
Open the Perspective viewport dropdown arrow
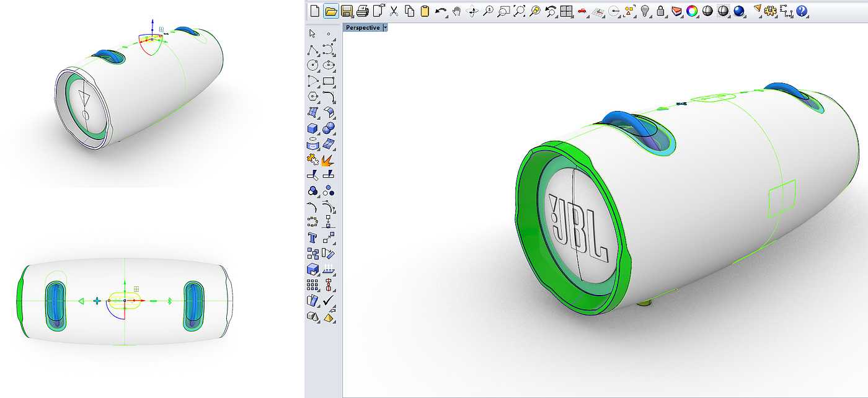click(386, 27)
